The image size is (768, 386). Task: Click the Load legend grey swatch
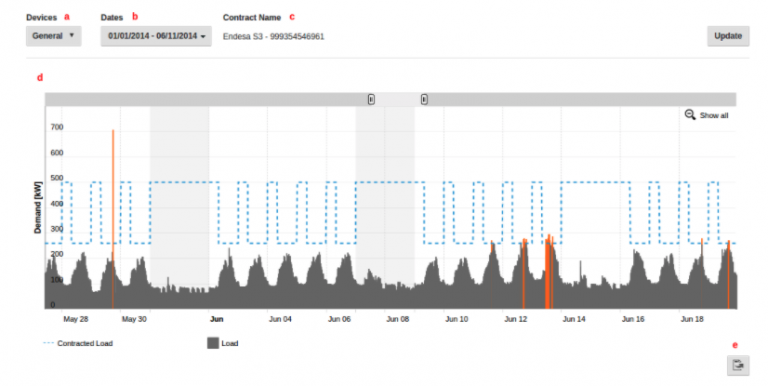pyautogui.click(x=213, y=343)
